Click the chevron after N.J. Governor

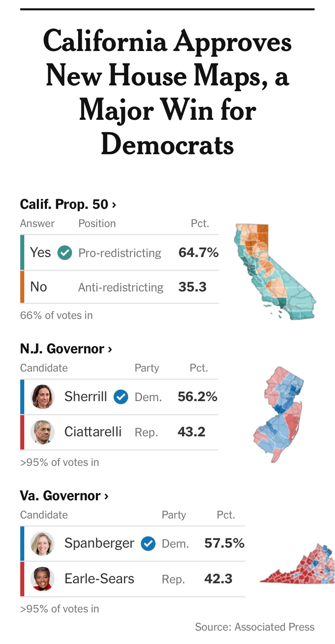(x=110, y=349)
